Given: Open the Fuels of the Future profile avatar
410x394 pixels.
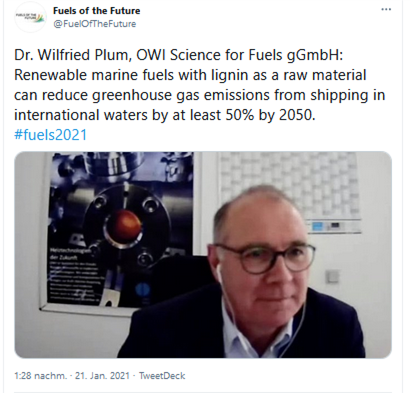Looking at the screenshot, I should (x=30, y=17).
